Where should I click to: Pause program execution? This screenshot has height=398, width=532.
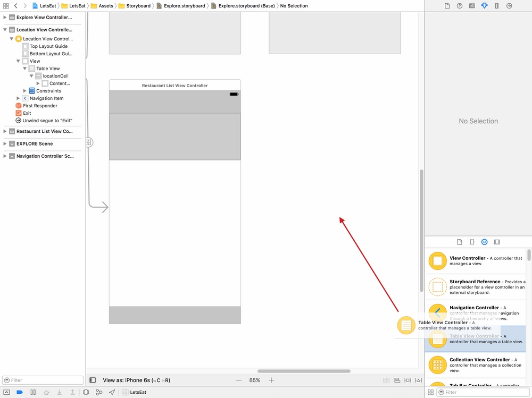(33, 392)
